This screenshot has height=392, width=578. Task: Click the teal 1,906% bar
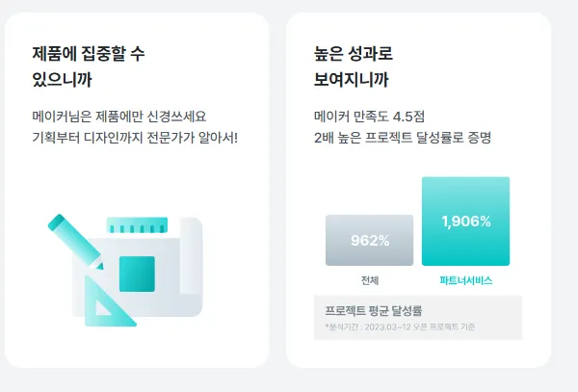pyautogui.click(x=465, y=222)
